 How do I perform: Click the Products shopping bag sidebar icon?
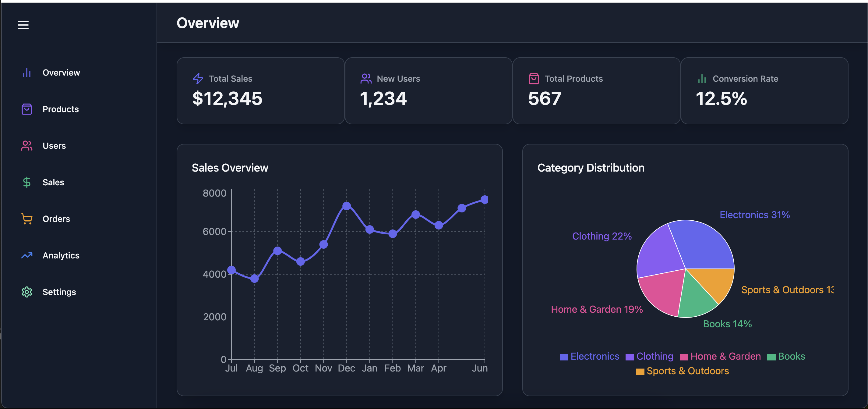tap(26, 109)
